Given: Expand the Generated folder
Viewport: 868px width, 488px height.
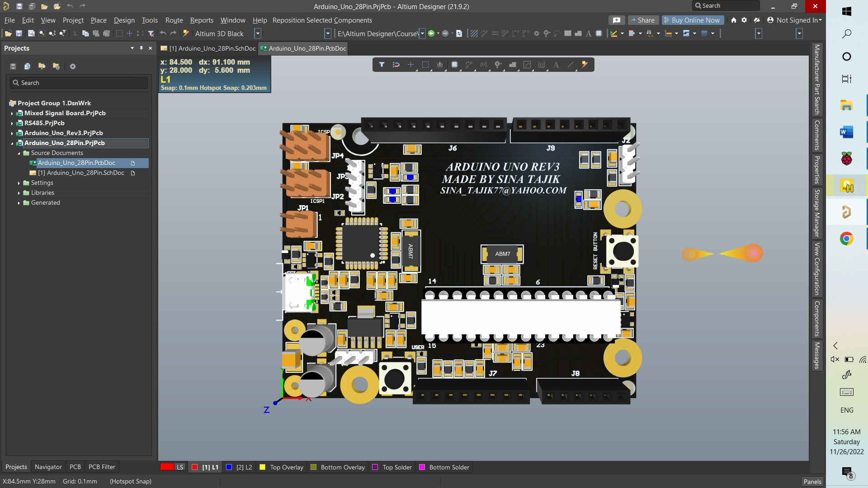Looking at the screenshot, I should pos(19,203).
